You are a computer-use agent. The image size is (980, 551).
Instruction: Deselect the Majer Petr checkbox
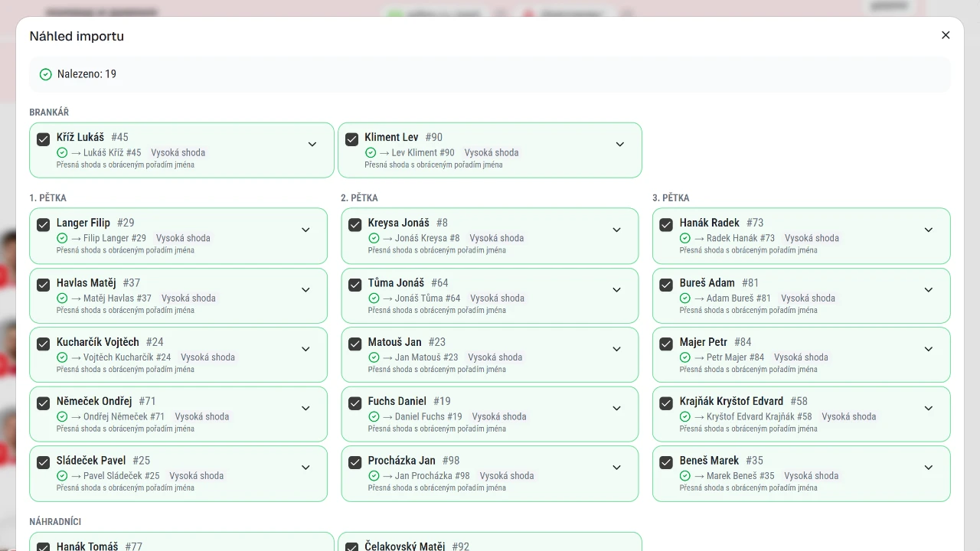667,344
